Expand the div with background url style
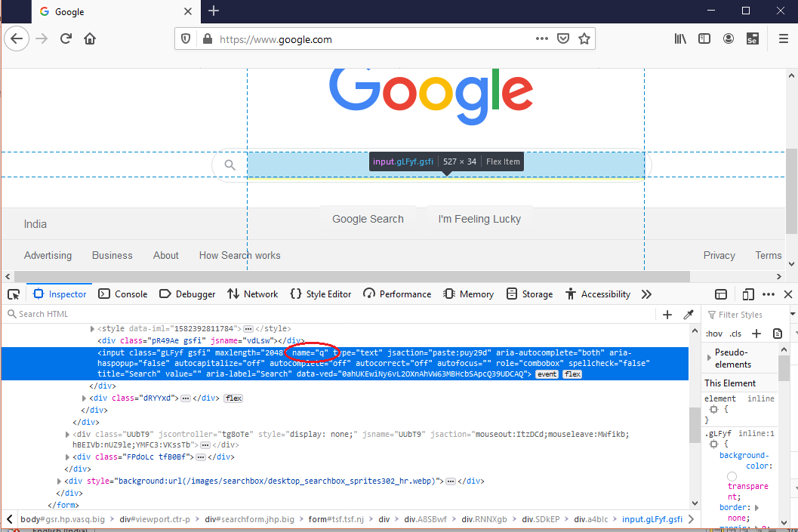Image resolution: width=798 pixels, height=532 pixels. (x=59, y=481)
